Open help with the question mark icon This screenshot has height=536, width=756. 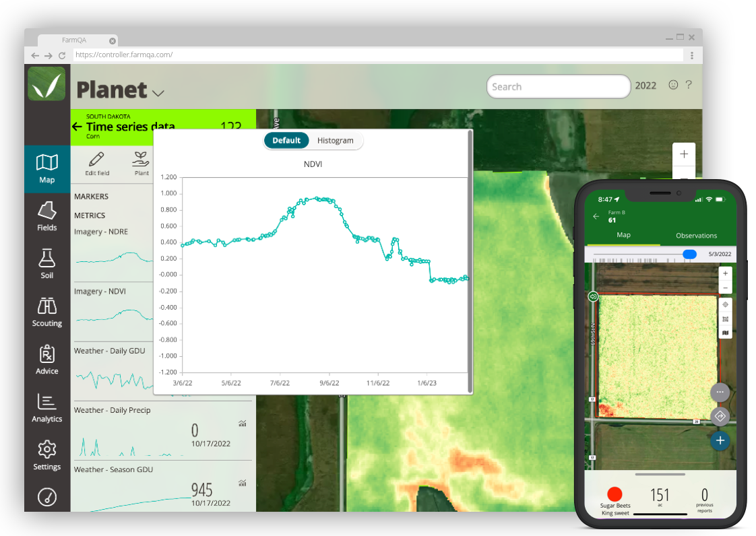pyautogui.click(x=689, y=85)
